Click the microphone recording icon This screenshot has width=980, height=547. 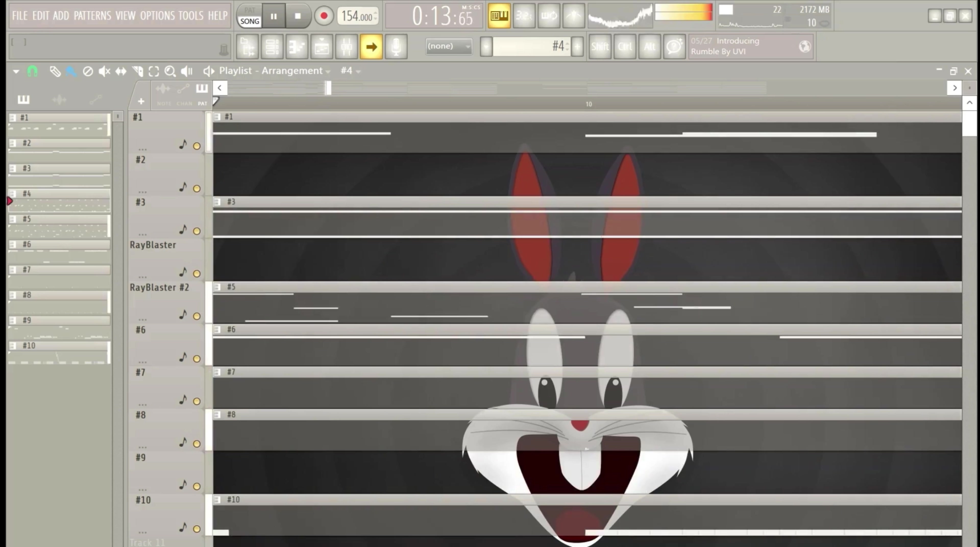point(396,46)
